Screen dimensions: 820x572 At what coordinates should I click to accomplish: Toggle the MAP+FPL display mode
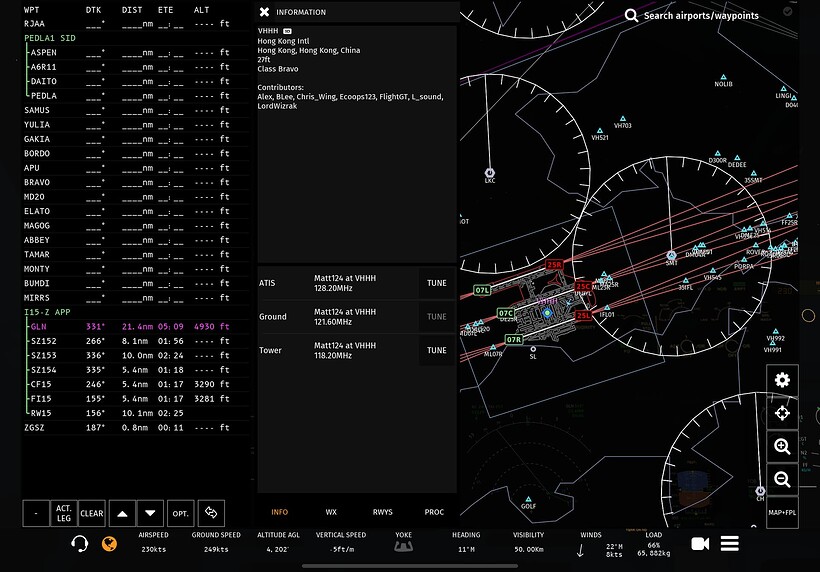[782, 513]
